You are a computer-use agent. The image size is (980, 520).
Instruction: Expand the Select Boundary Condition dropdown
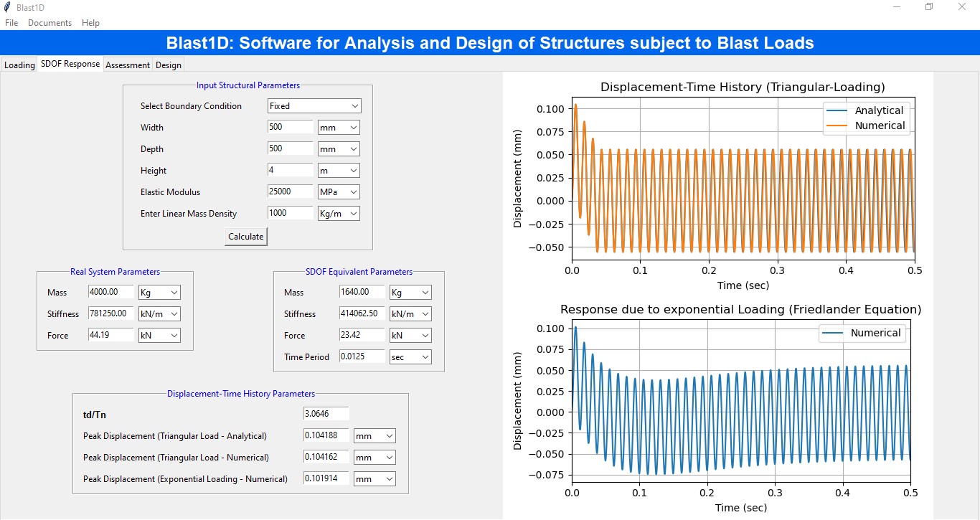click(314, 106)
